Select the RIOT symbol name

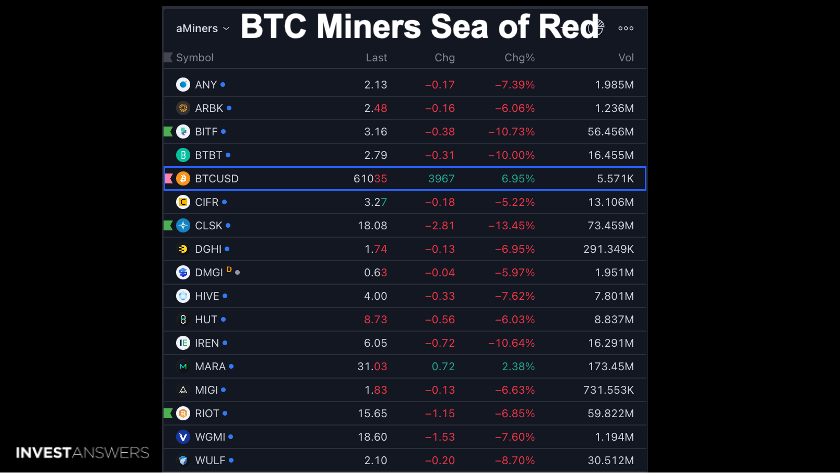(207, 414)
